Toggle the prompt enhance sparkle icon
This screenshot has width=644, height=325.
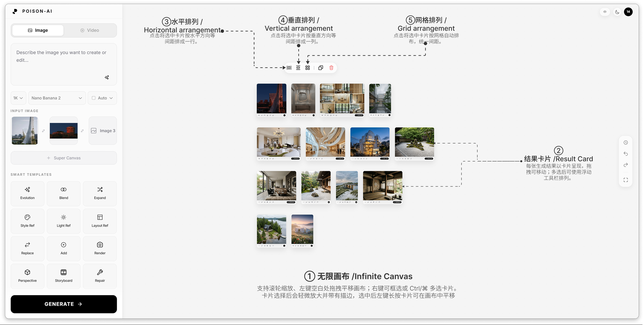pyautogui.click(x=107, y=78)
